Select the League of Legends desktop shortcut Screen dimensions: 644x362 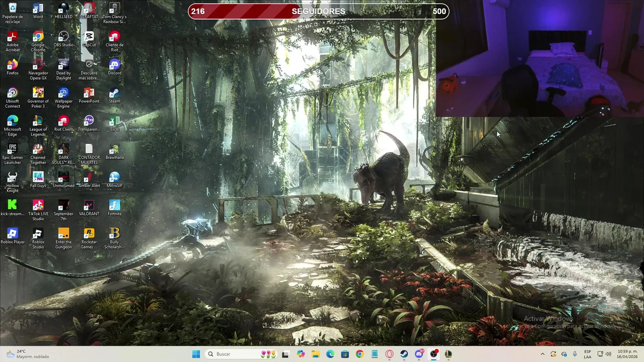pos(38,126)
